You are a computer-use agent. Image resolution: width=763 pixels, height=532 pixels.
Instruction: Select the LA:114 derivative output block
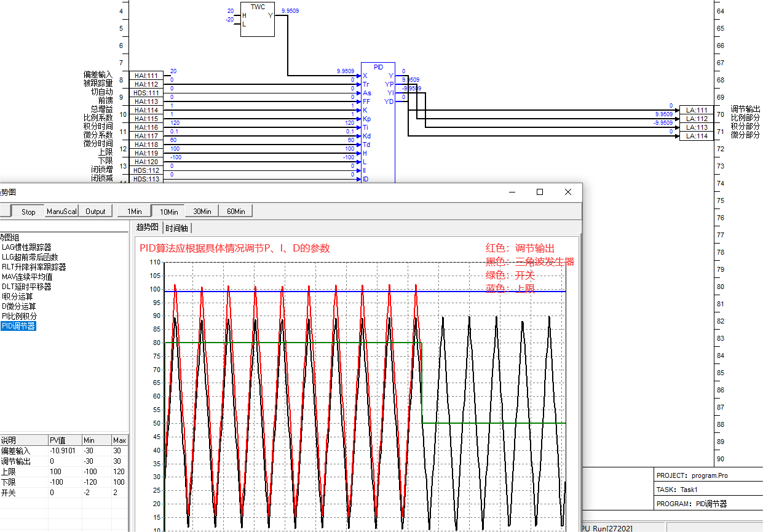coord(697,136)
